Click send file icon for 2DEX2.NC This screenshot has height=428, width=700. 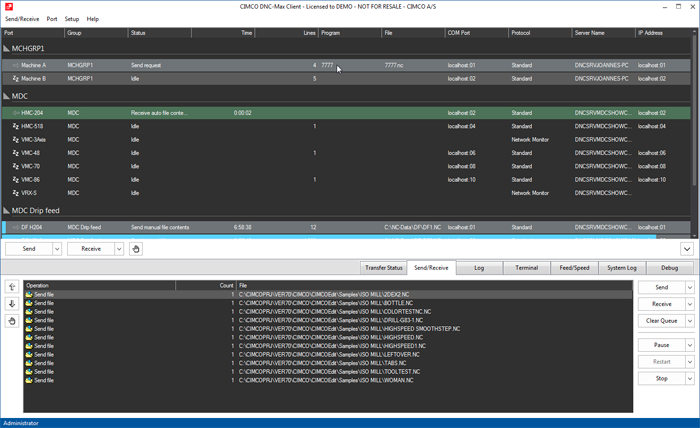tap(29, 295)
